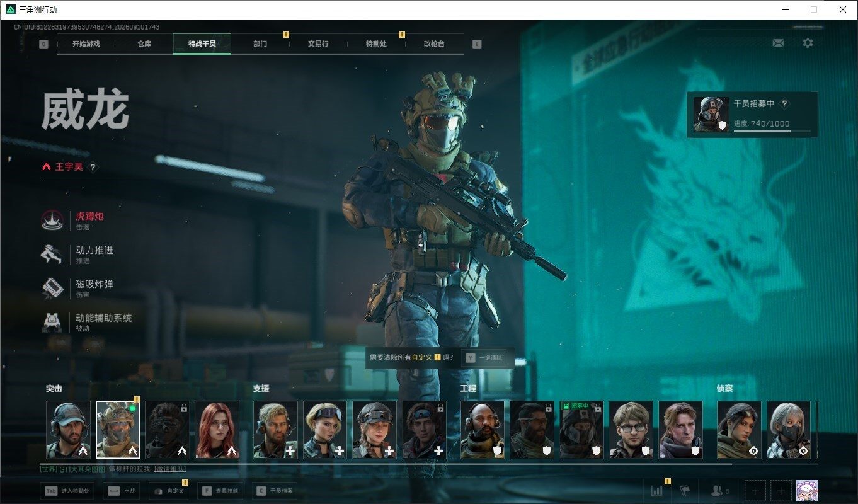Viewport: 858px width, 504px height.
Task: Click the 出战 deploy button
Action: click(x=122, y=491)
